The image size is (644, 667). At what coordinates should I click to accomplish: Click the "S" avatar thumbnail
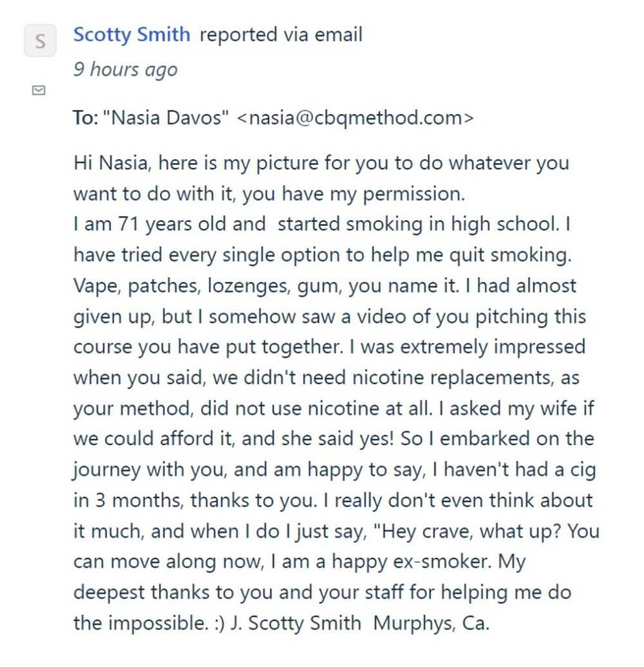point(40,41)
